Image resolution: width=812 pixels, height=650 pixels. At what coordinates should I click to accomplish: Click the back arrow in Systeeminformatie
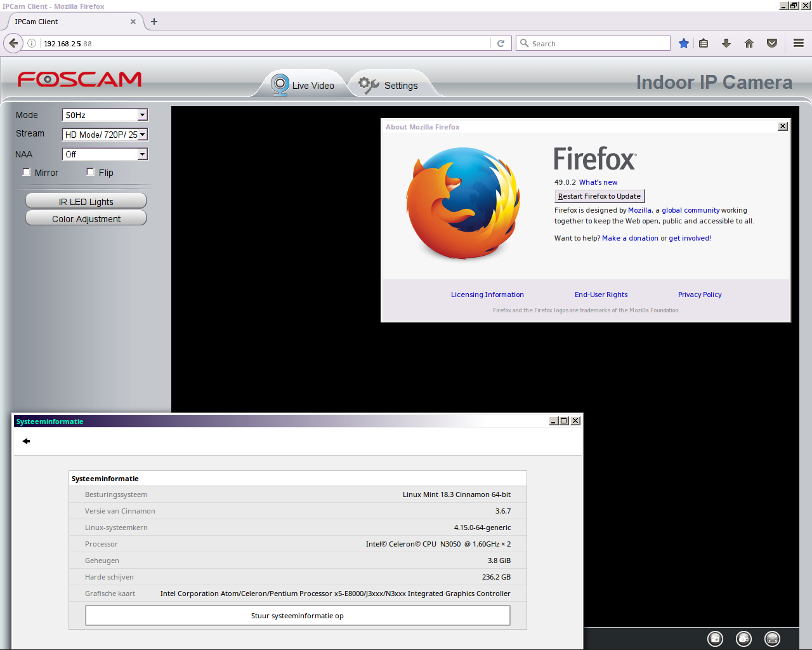(x=26, y=441)
